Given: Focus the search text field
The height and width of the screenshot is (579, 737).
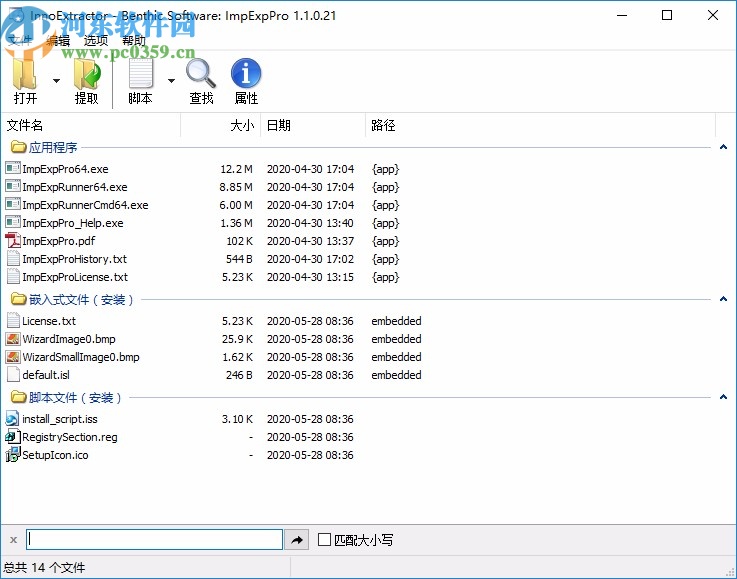Looking at the screenshot, I should coord(155,540).
